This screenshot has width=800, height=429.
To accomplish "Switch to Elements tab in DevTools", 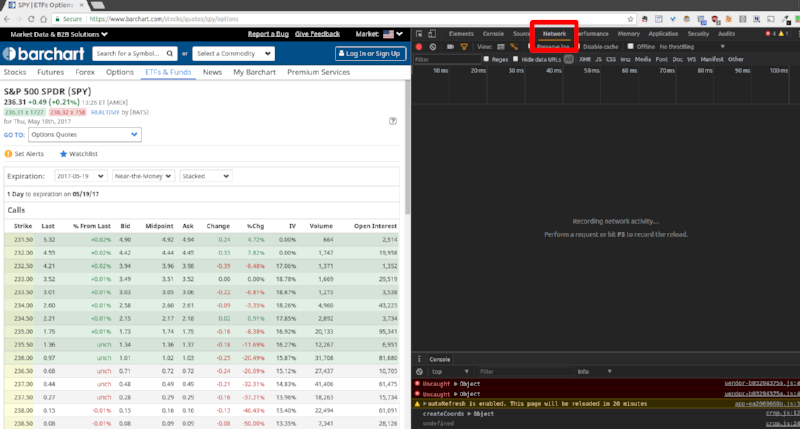I will 461,34.
